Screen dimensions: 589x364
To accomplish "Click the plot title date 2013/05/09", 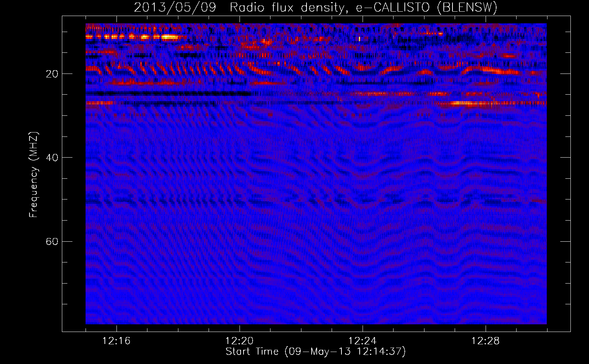I will [175, 7].
